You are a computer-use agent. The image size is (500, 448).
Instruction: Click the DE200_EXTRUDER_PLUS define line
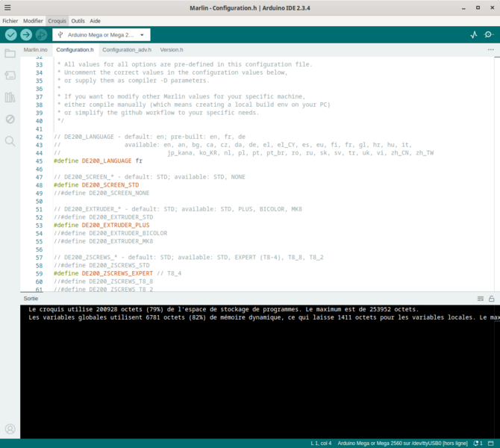click(101, 225)
